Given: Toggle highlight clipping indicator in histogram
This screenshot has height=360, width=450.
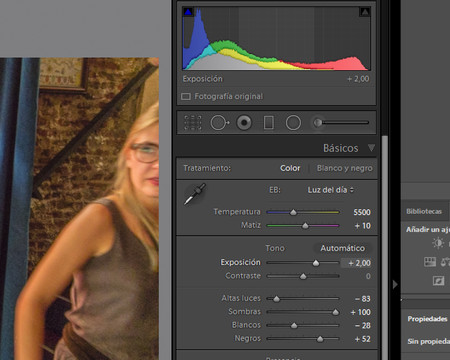Looking at the screenshot, I should pos(365,12).
